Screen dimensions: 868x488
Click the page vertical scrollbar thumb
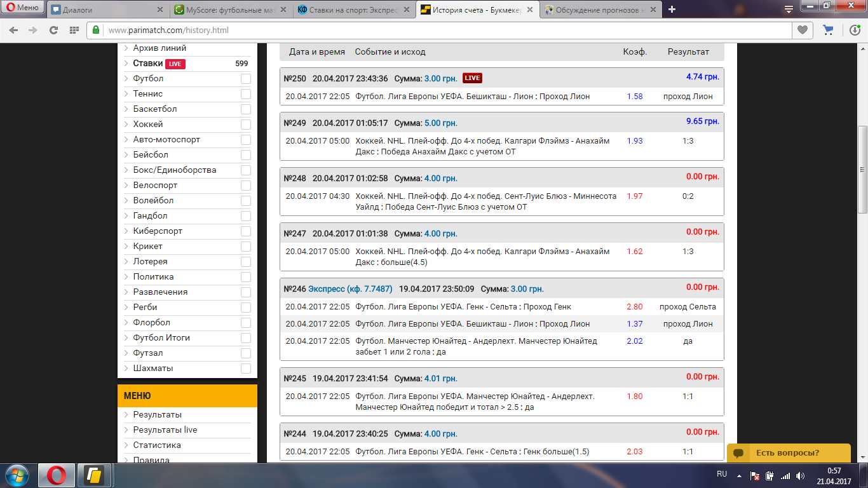(x=863, y=170)
